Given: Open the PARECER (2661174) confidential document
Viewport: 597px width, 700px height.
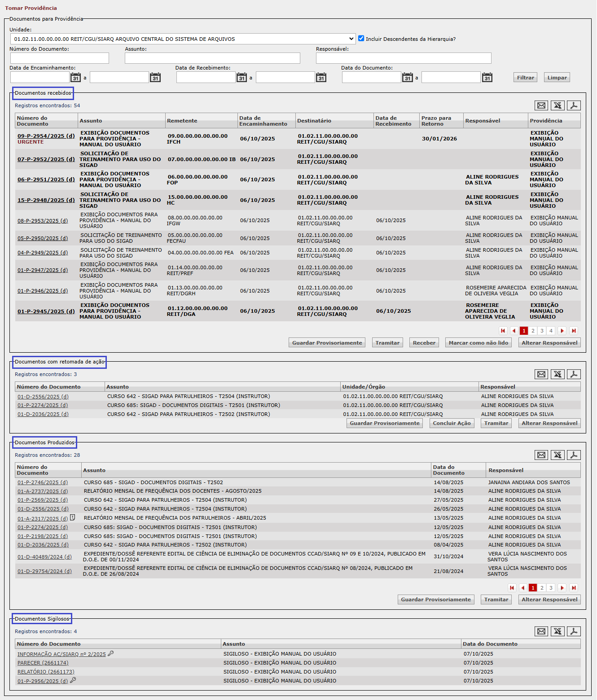Looking at the screenshot, I should [x=43, y=663].
